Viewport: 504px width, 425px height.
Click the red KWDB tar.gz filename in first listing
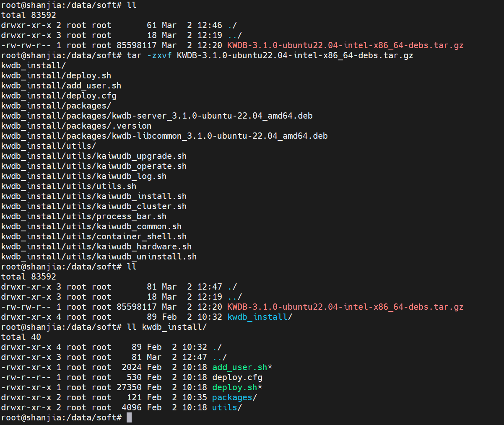(346, 45)
